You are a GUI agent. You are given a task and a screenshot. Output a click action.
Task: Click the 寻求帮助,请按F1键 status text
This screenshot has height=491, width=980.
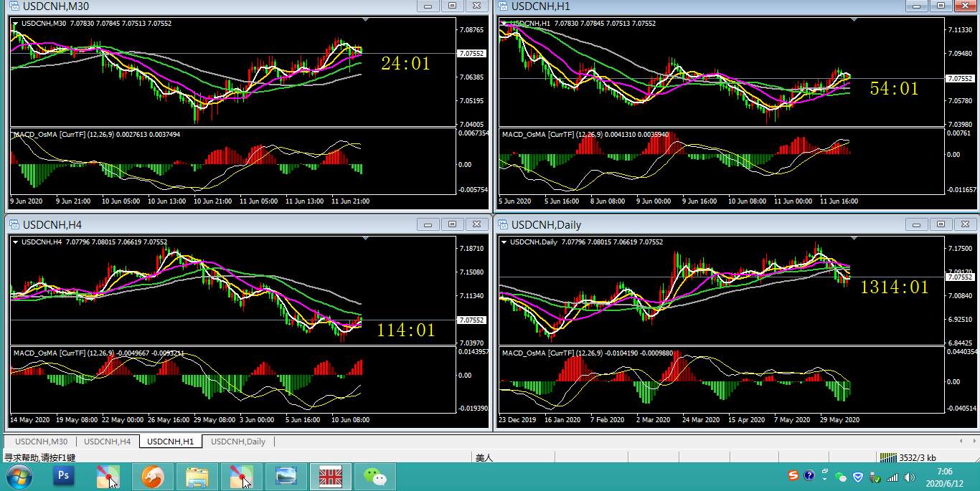coord(39,457)
